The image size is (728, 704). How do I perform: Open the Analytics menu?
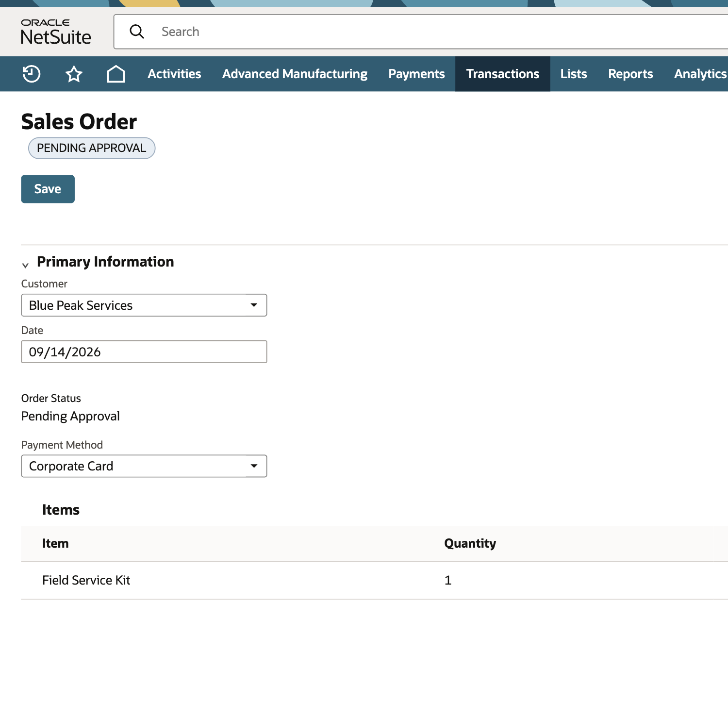pos(700,74)
